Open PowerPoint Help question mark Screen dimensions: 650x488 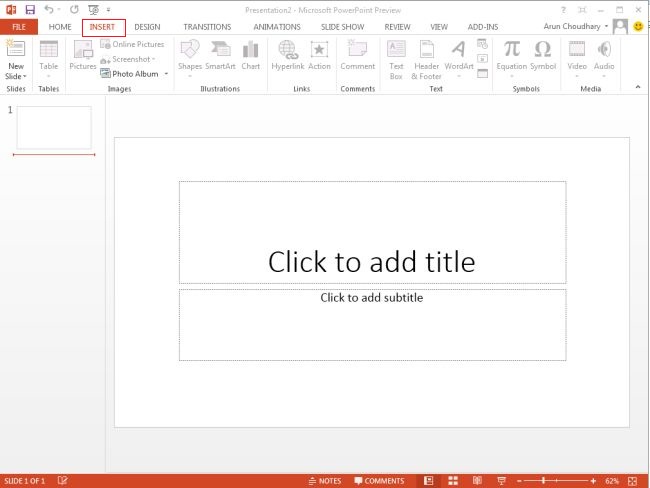point(563,10)
